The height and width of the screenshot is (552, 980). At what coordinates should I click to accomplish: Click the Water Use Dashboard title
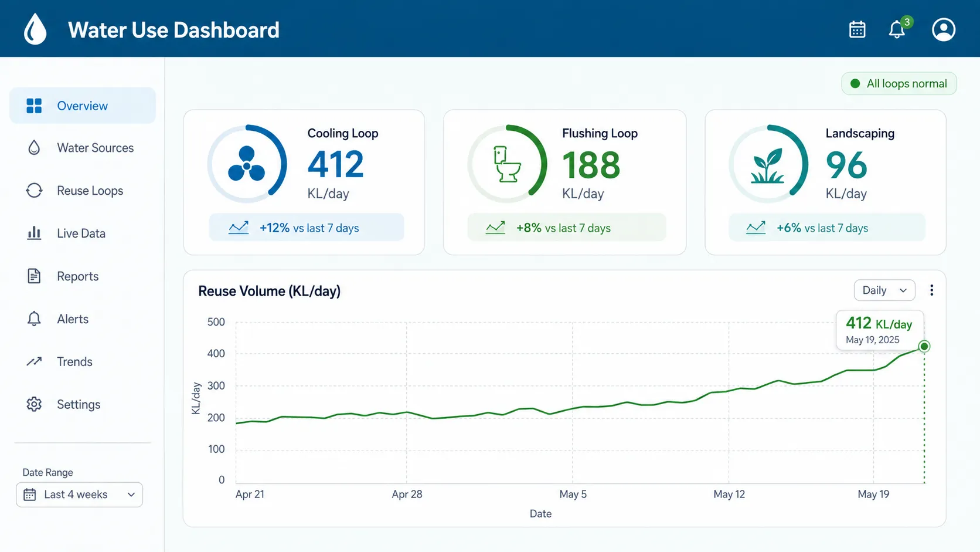[x=173, y=30]
